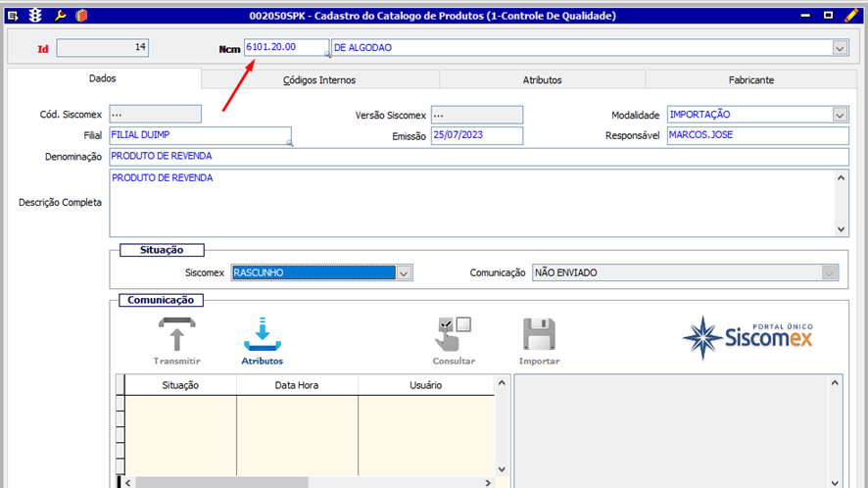Click the Siscomex Portal Único logo
The image size is (868, 488).
click(747, 337)
